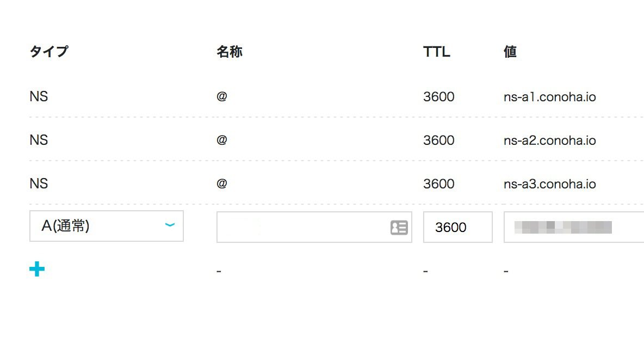Image resolution: width=644 pixels, height=342 pixels.
Task: Open the A(通常) record type dropdown
Action: [107, 226]
